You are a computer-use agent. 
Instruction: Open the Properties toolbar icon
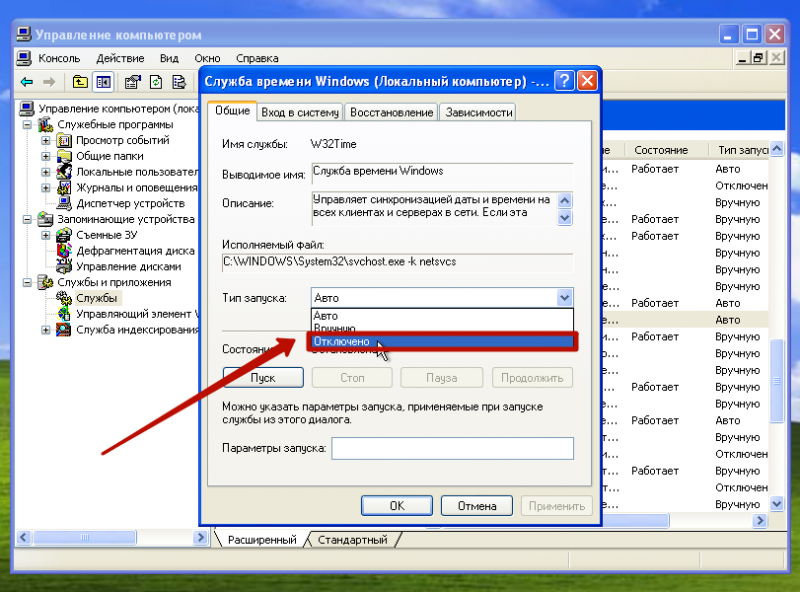[133, 82]
